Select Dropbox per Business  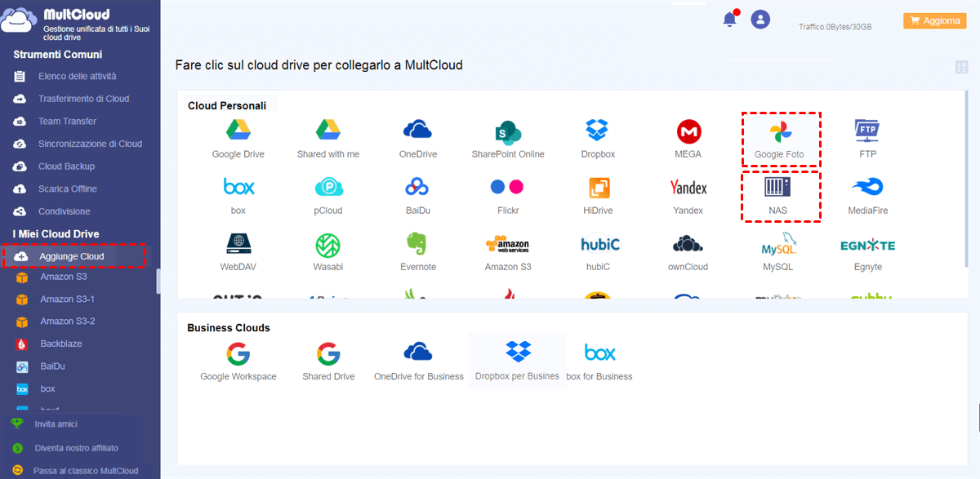(x=518, y=353)
